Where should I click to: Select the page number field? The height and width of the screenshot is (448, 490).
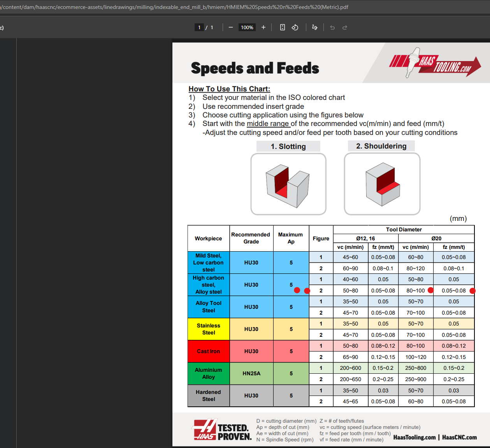point(199,27)
